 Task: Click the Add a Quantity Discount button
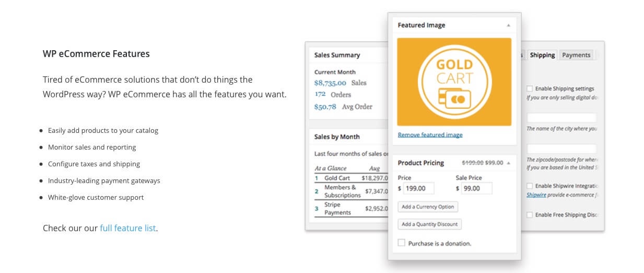[429, 224]
